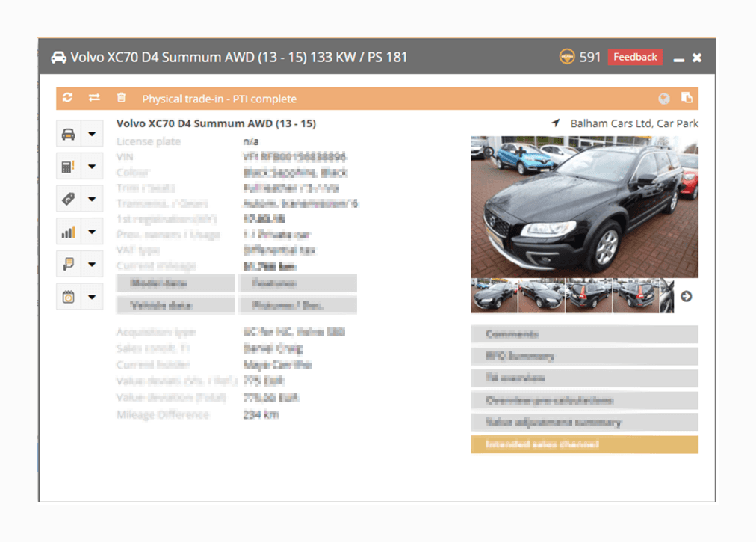Click the bold Volvo XC70 D4 Summum heading
Image resolution: width=756 pixels, height=542 pixels.
[216, 123]
